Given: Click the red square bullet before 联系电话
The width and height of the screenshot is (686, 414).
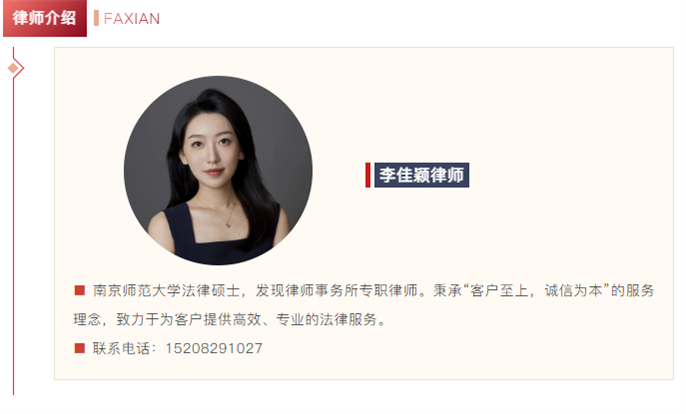Looking at the screenshot, I should 80,348.
